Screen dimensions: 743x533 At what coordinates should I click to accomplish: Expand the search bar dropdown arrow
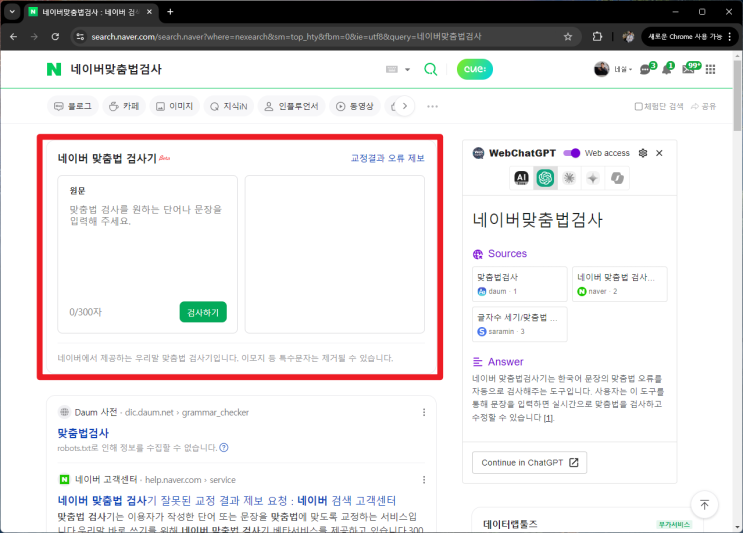click(408, 70)
